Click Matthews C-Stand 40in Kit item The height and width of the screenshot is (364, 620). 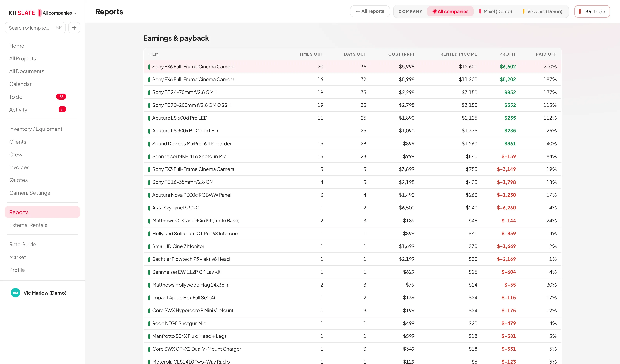point(196,221)
